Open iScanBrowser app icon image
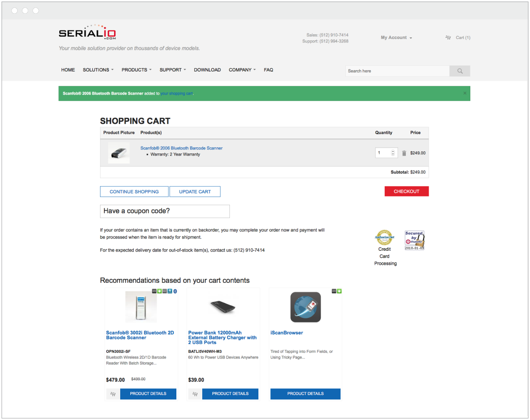The height and width of the screenshot is (420, 530). 306,307
